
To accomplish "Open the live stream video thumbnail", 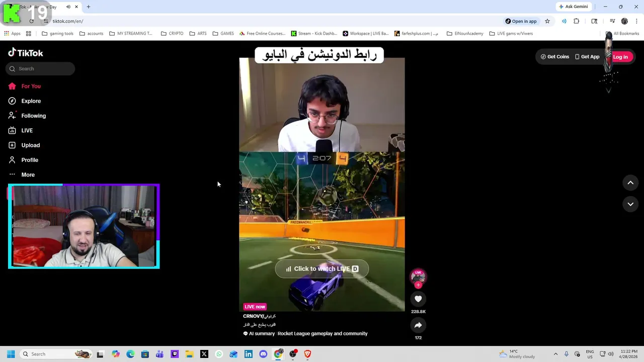I will point(322,185).
